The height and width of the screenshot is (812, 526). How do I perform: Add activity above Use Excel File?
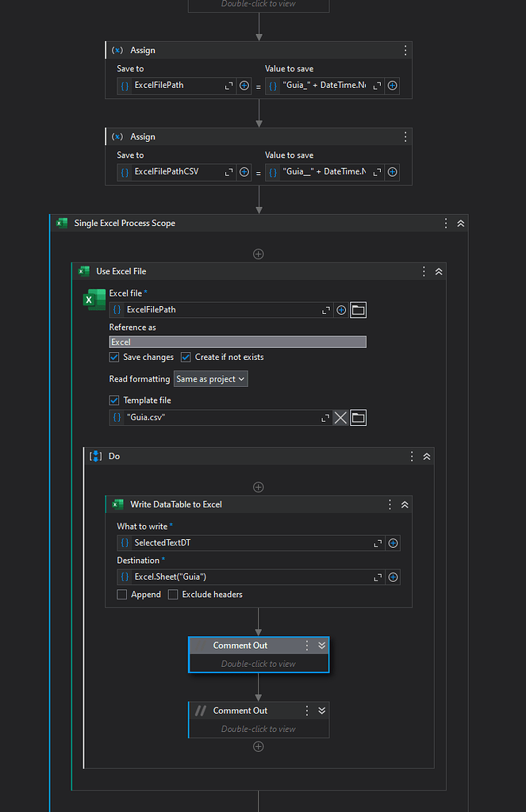point(258,254)
